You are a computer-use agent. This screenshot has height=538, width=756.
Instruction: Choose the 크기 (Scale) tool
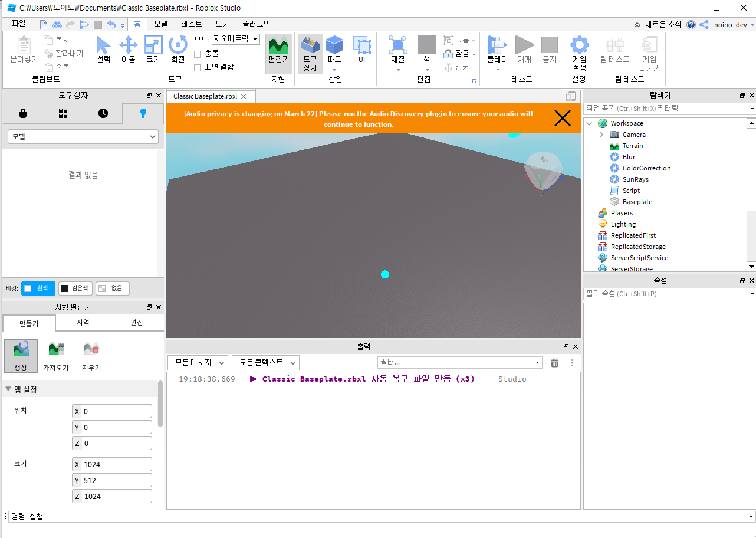153,50
